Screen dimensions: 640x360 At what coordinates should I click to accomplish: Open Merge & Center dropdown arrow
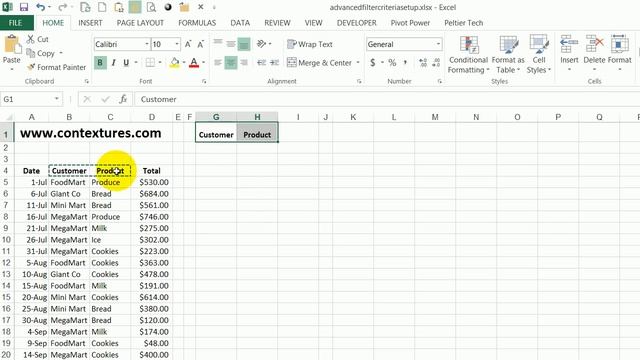tap(358, 62)
